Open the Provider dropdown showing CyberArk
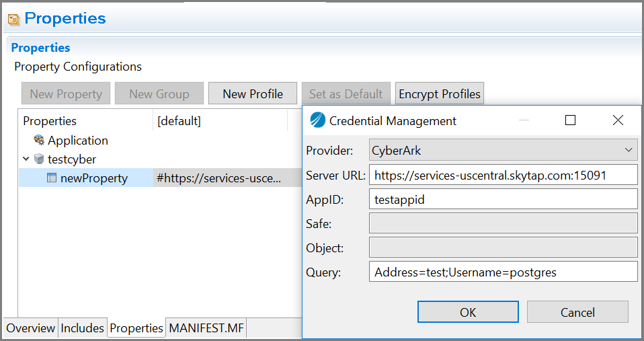Screen dimensions: 644x341 503,150
